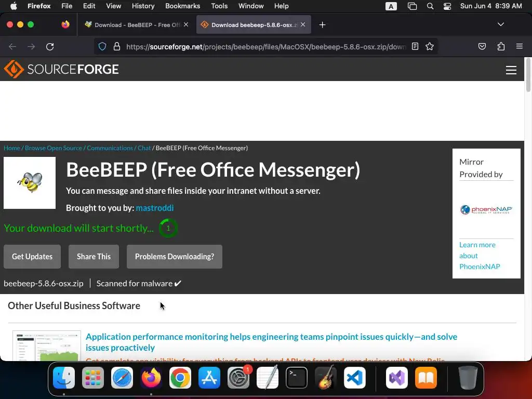Click the beebeep-5.8.6-osx.zip filename text
The width and height of the screenshot is (532, 399).
tap(44, 283)
